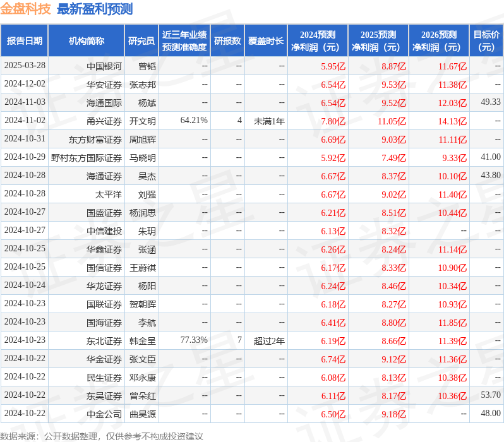Viewport: 504px width, 442px height.
Task: Select analyst 周旭辉 cell
Action: pos(143,140)
